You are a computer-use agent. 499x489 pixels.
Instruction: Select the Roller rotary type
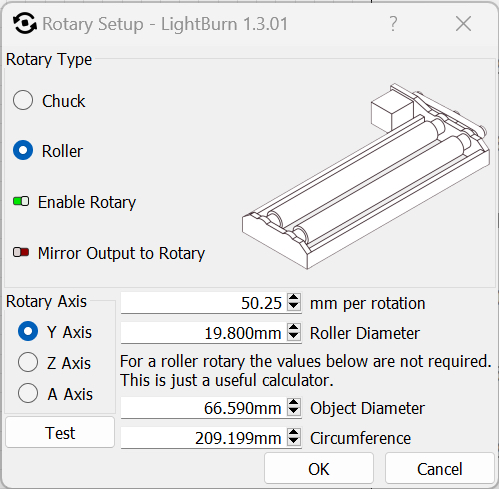(x=23, y=150)
